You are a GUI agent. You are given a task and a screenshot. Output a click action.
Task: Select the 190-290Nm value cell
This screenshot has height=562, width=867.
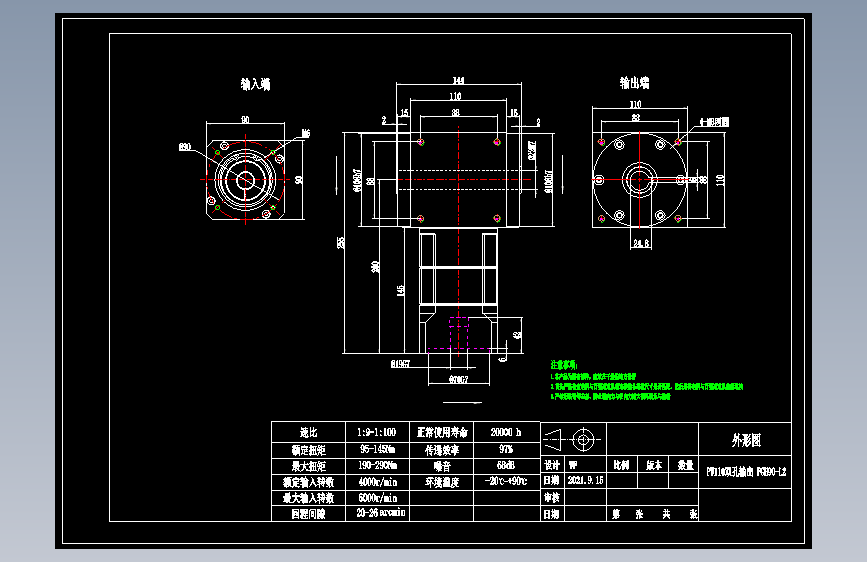pyautogui.click(x=377, y=466)
